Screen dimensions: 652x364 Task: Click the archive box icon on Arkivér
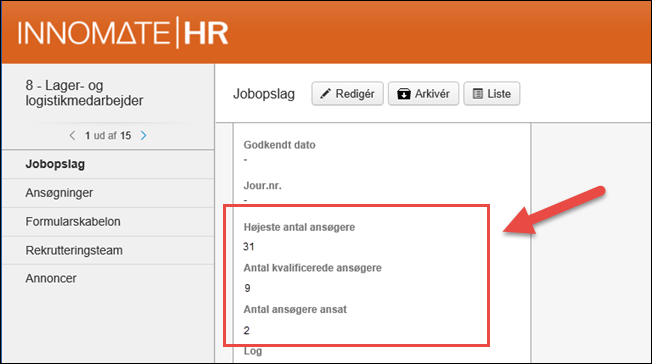pyautogui.click(x=403, y=94)
